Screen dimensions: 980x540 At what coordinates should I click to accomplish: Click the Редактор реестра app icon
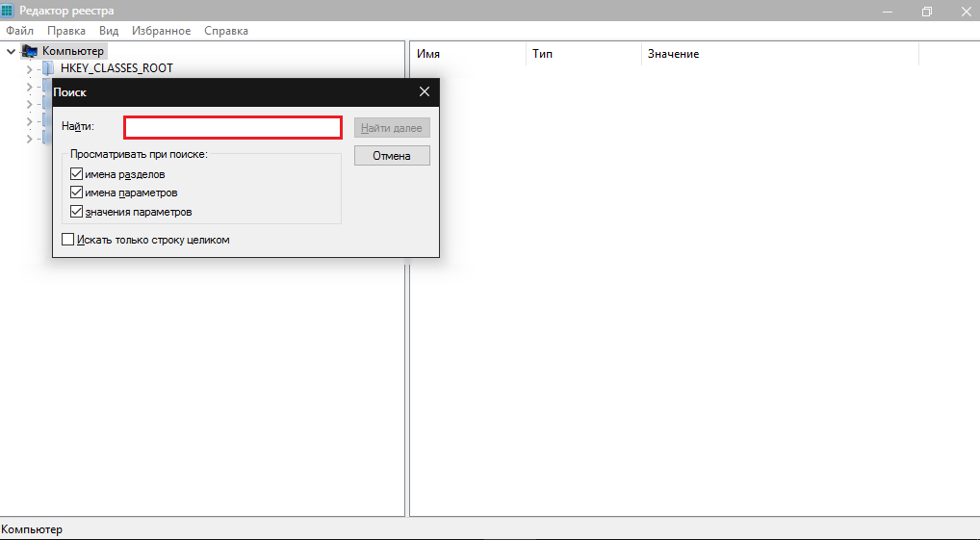coord(6,11)
